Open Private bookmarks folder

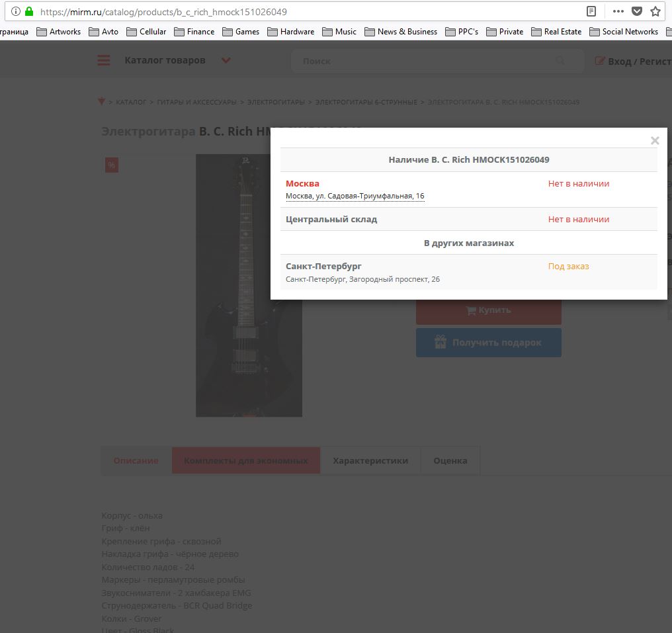pos(505,32)
